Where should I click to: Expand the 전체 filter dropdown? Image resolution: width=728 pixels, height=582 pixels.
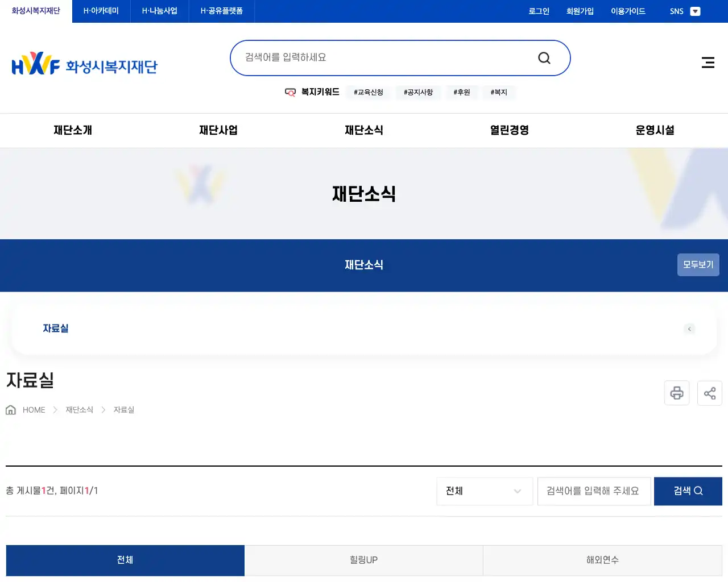tap(484, 491)
